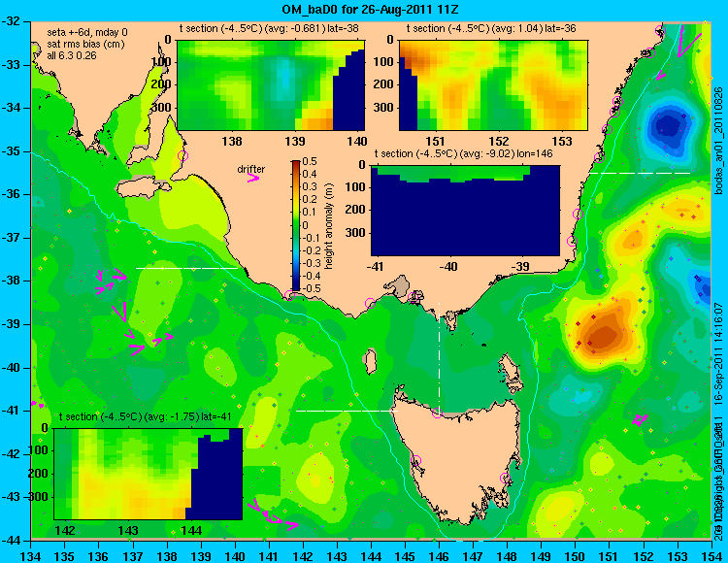Click the main longitude axis label 141
This screenshot has width=728, height=563.
click(x=269, y=554)
